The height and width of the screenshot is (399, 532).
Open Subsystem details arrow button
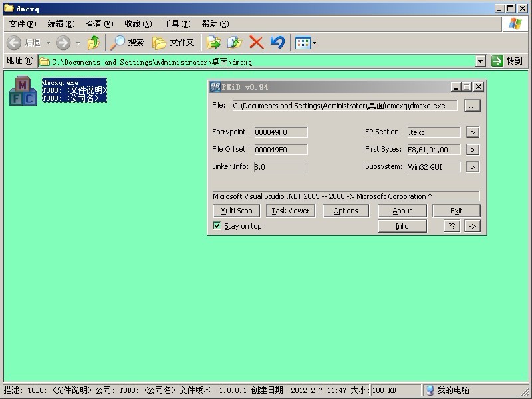click(473, 167)
